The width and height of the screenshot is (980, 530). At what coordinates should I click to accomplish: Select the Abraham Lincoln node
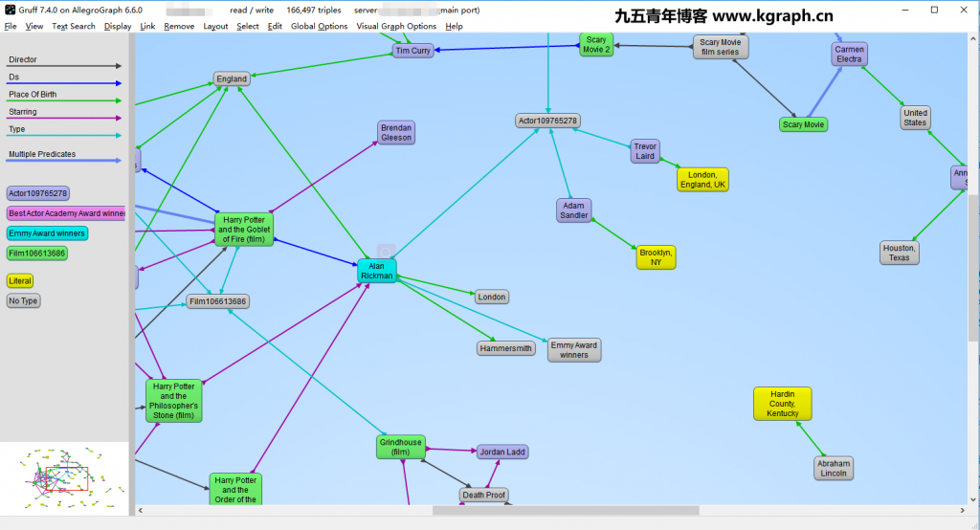(x=834, y=468)
